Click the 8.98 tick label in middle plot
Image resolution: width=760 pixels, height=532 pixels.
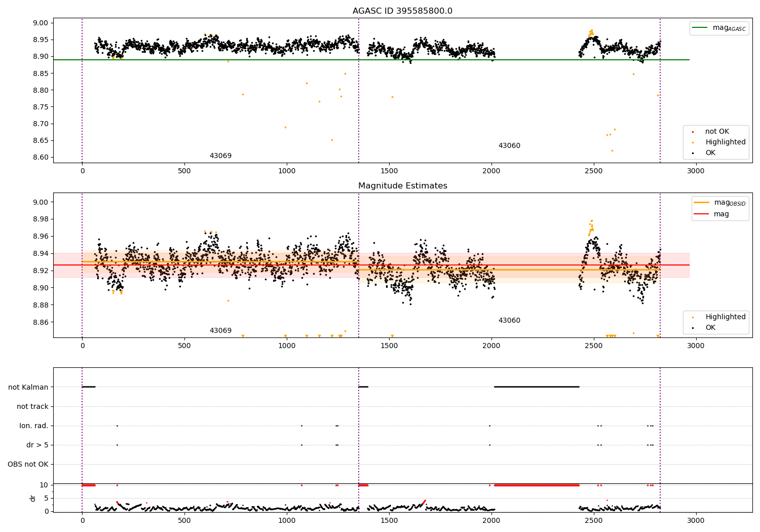[40, 219]
